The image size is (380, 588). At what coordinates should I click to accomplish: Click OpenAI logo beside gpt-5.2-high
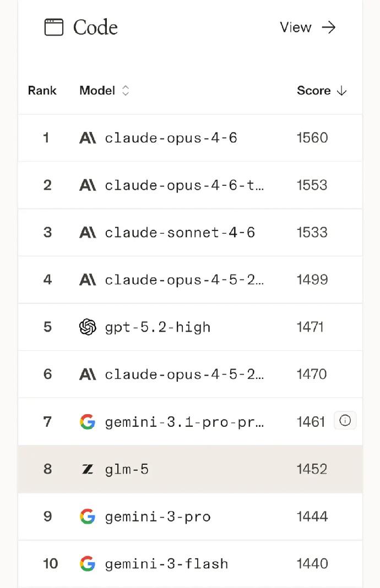click(x=88, y=327)
